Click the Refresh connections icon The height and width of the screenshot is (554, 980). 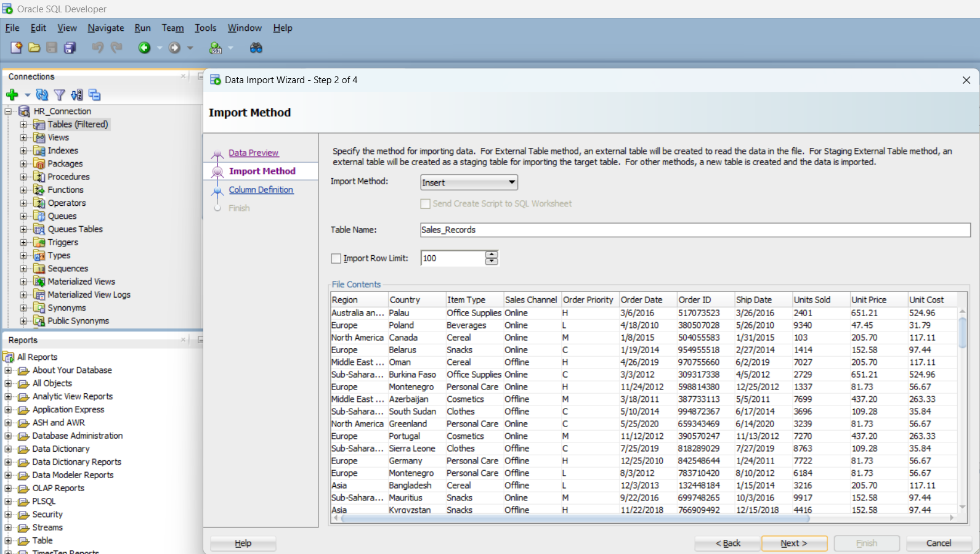[42, 94]
